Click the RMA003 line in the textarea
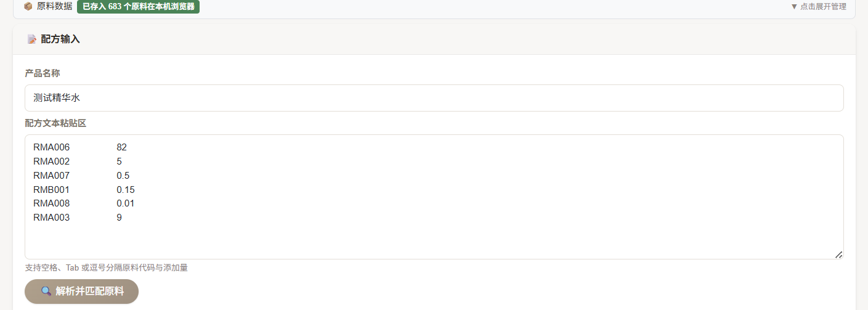Viewport: 868px width, 310px height. [x=52, y=218]
